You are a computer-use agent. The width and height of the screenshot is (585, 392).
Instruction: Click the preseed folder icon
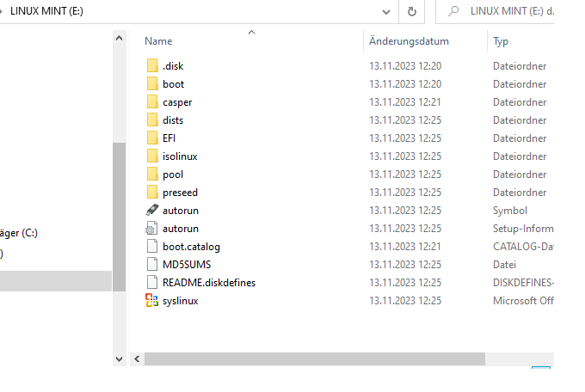[x=152, y=192]
